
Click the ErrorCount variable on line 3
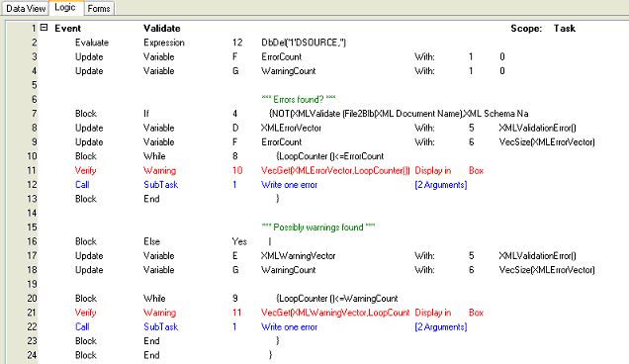(x=281, y=57)
